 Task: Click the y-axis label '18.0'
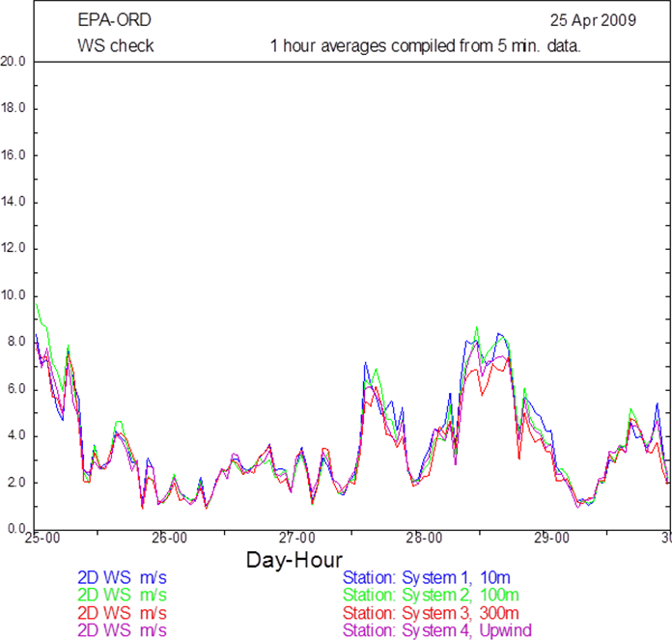coord(13,108)
